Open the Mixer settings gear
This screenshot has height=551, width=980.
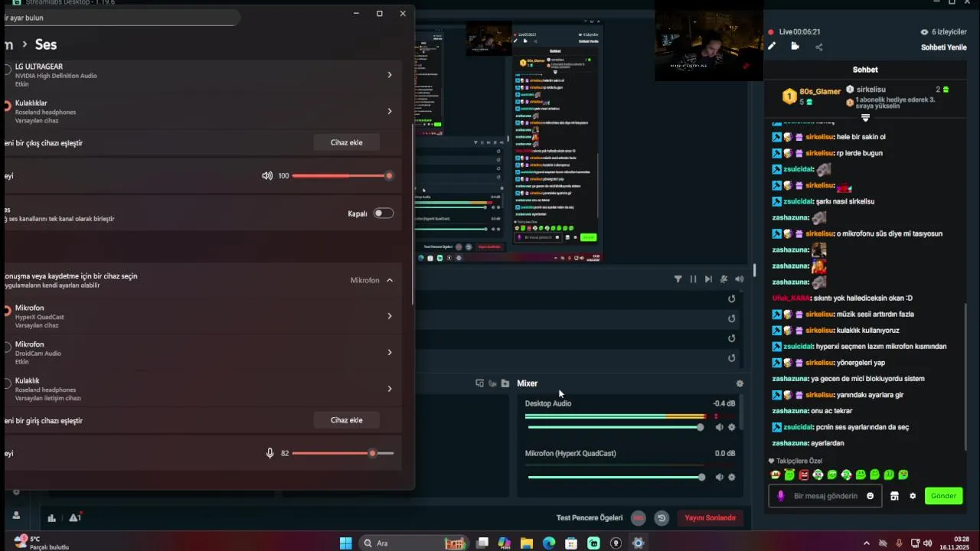(x=740, y=383)
